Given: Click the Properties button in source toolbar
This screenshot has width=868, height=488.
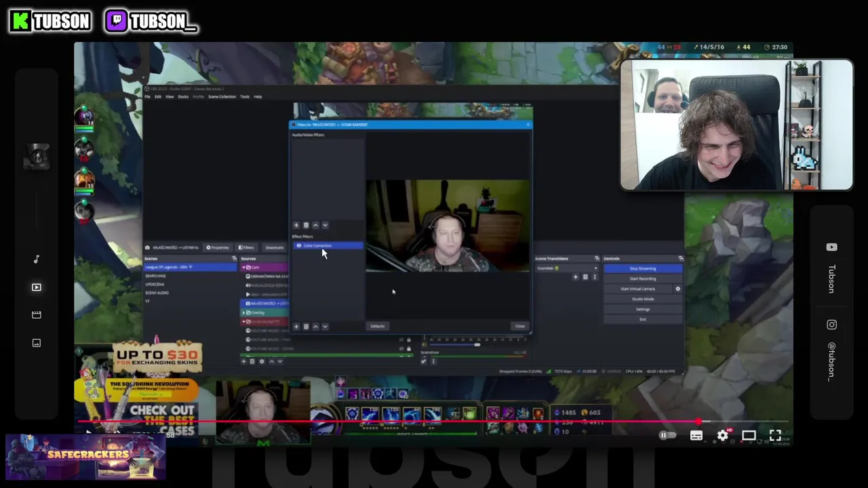Looking at the screenshot, I should pyautogui.click(x=218, y=247).
